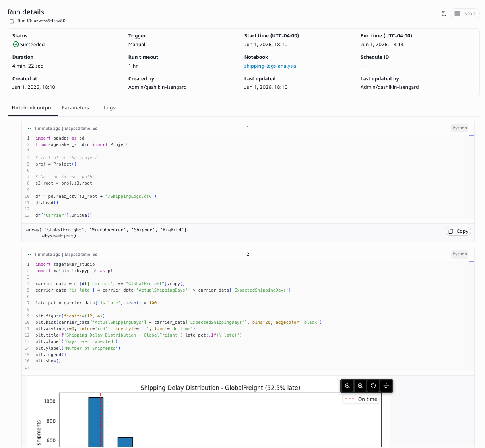This screenshot has width=485, height=448.
Task: Click the plt.axvline code line
Action: tap(115, 329)
